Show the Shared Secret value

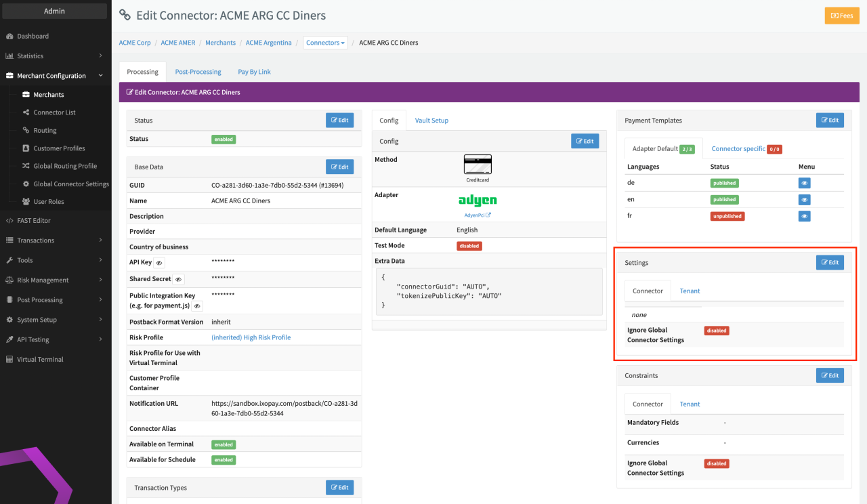coord(178,279)
